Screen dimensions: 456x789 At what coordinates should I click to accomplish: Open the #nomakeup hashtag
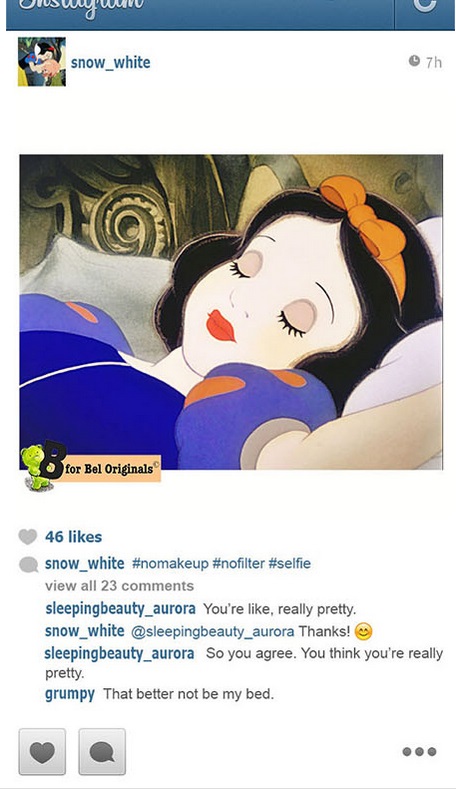(170, 564)
